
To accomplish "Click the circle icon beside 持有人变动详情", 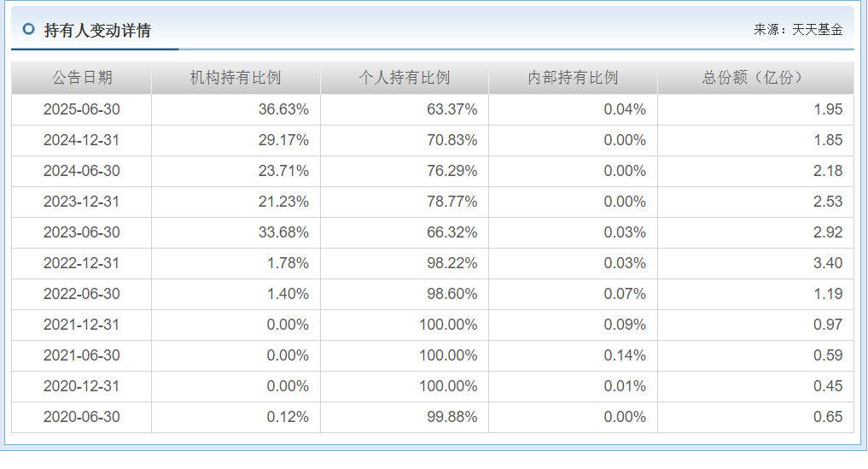I will point(28,29).
